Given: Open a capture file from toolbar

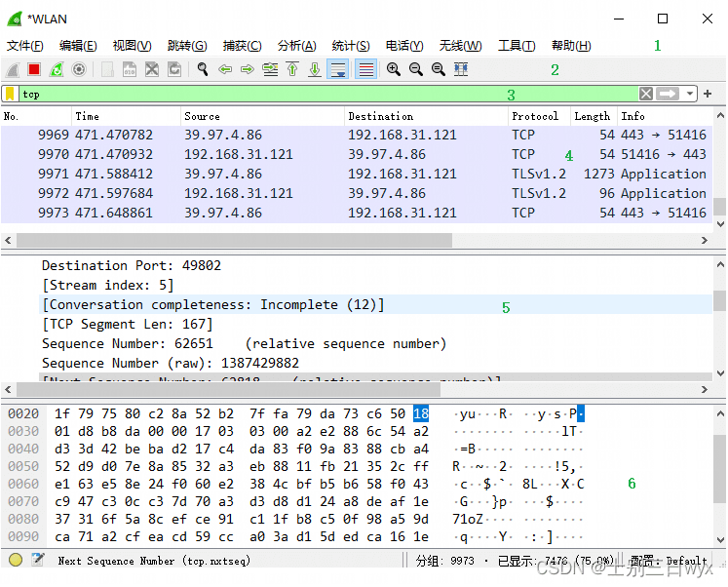Looking at the screenshot, I should 107,69.
